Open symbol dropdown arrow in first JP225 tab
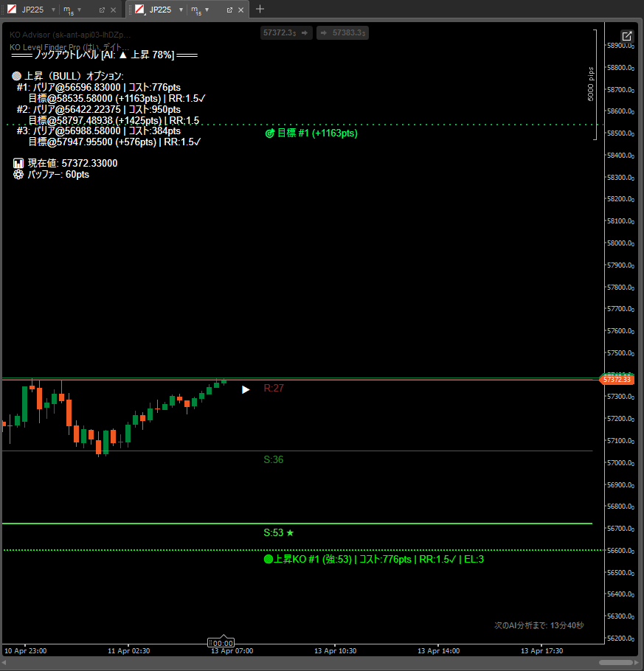Image resolution: width=644 pixels, height=671 pixels. click(53, 10)
